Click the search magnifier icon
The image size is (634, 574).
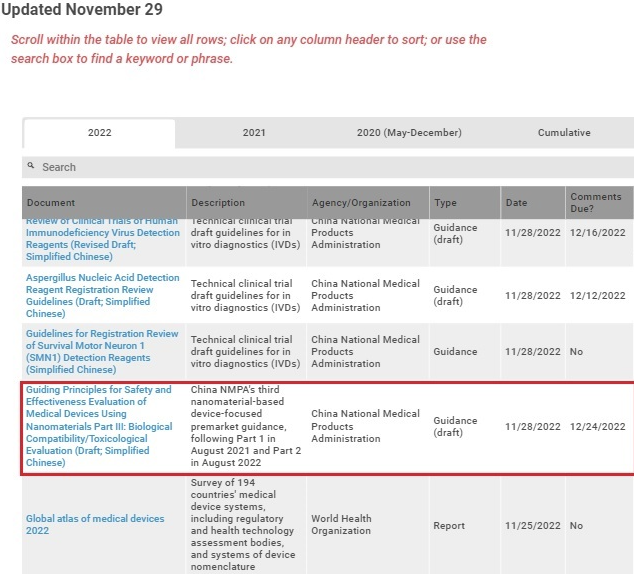tap(31, 165)
